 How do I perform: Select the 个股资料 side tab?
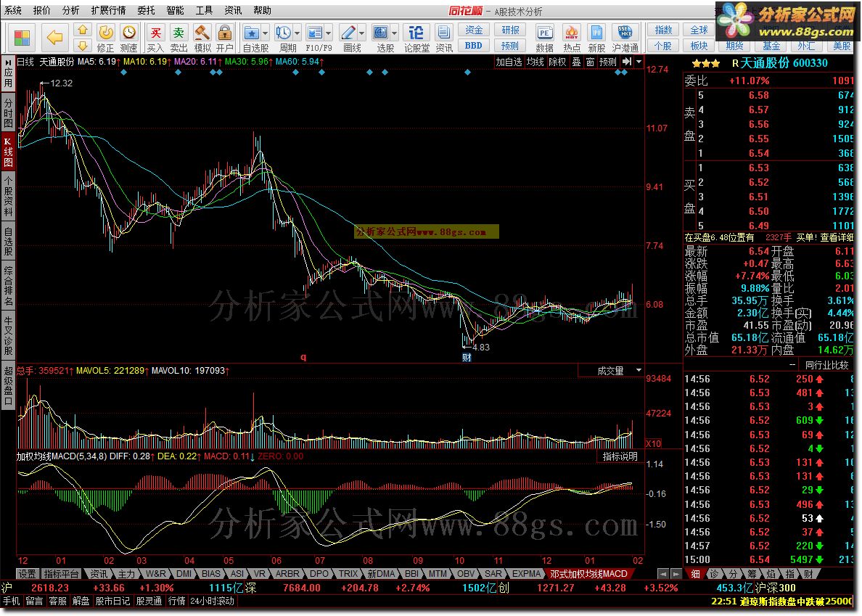pyautogui.click(x=8, y=196)
